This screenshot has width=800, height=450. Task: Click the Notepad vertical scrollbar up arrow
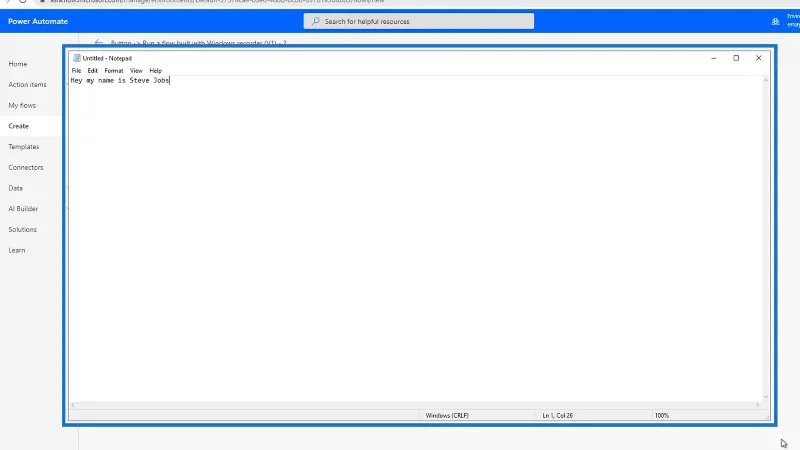coord(765,80)
